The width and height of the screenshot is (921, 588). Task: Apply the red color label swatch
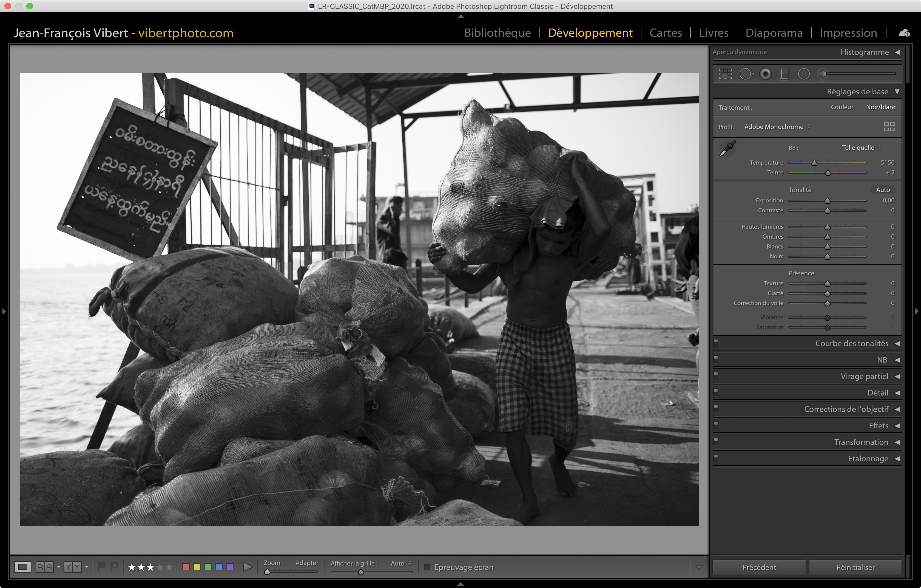click(x=186, y=567)
